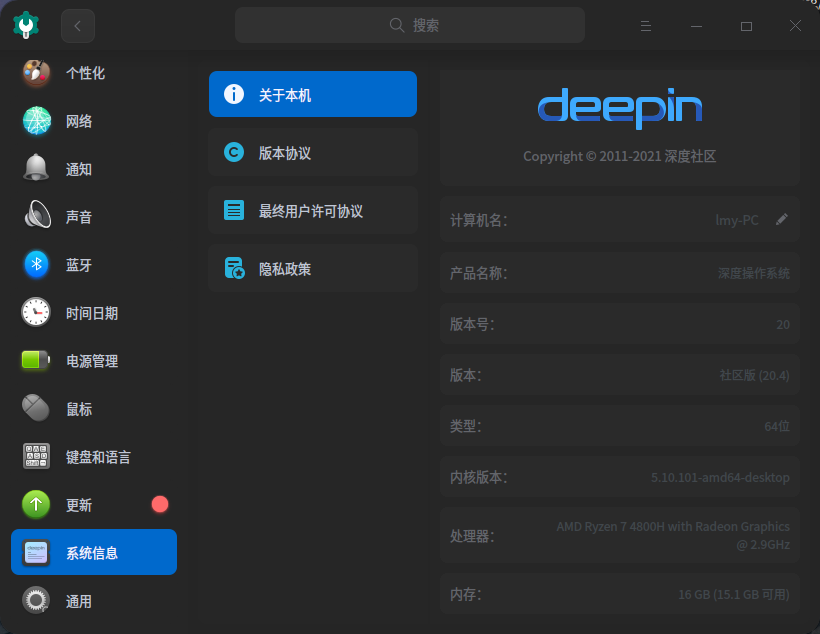This screenshot has height=634, width=820.
Task: Click the 内存 label
Action: point(466,594)
